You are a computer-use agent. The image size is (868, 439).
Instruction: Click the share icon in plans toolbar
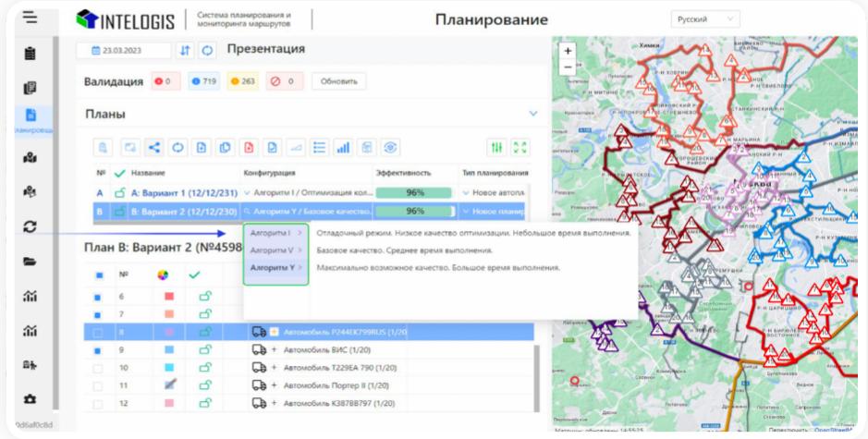pos(153,147)
